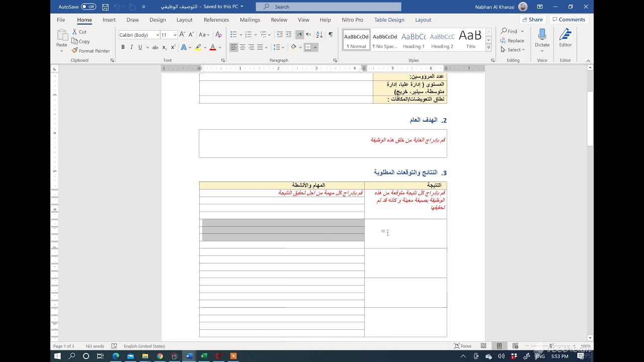Click Sort A-Z icon

(x=319, y=35)
